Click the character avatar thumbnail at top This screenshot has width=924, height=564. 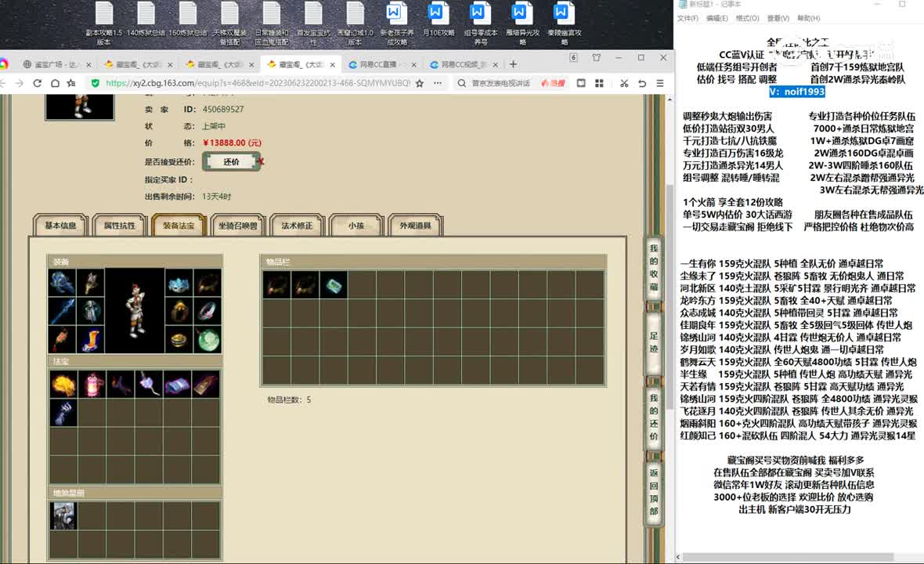pos(80,107)
